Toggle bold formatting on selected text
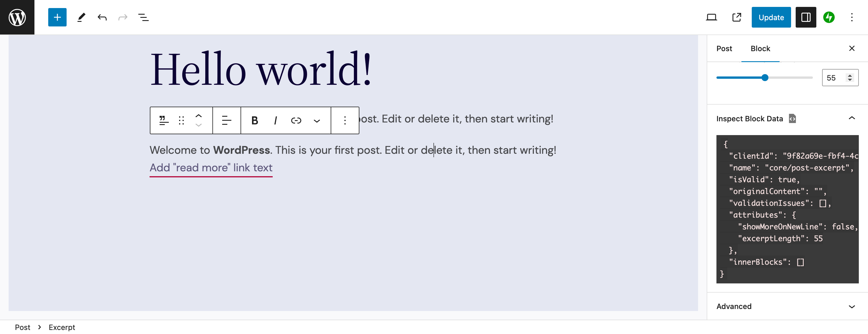Screen dimensions: 868x334 pos(254,120)
